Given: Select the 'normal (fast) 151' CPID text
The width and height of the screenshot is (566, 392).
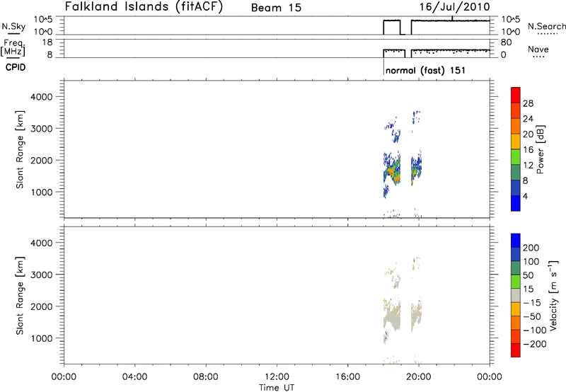Looking at the screenshot, I should (x=425, y=70).
